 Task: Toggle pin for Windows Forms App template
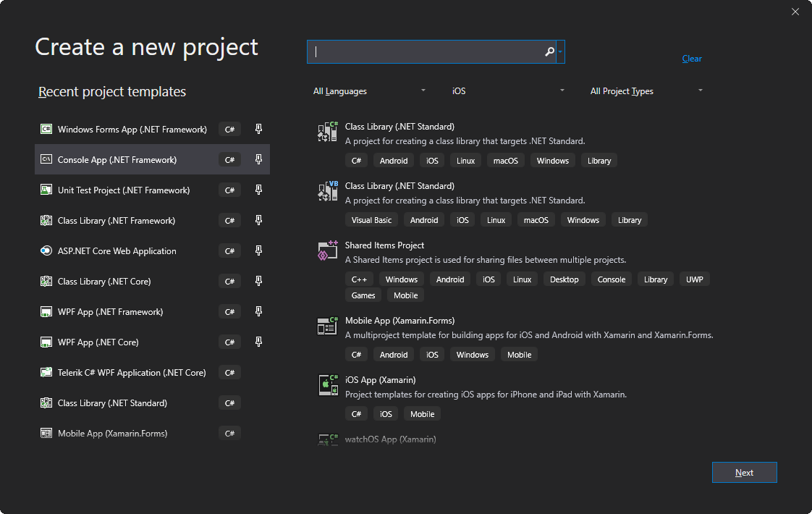coord(258,129)
